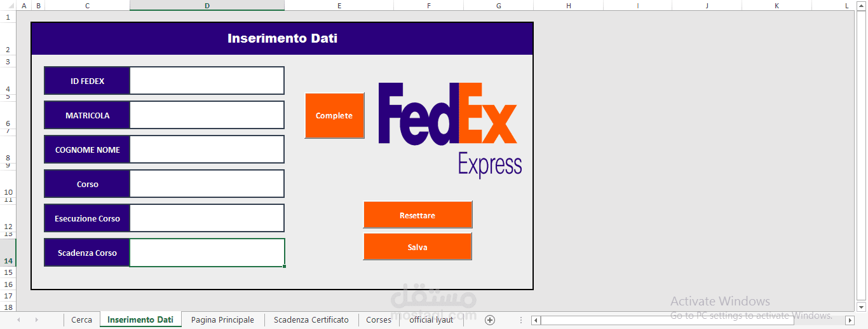Viewport: 868px width, 329px height.
Task: Switch to the Pagina Principale sheet tab
Action: 222,319
